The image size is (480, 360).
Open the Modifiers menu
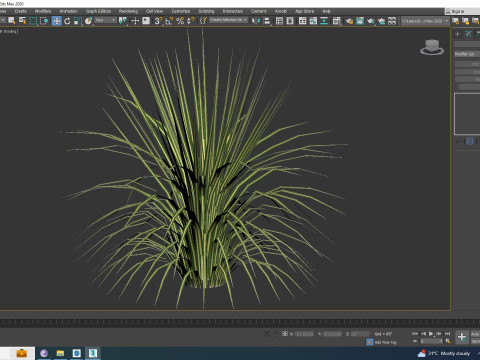coord(43,11)
